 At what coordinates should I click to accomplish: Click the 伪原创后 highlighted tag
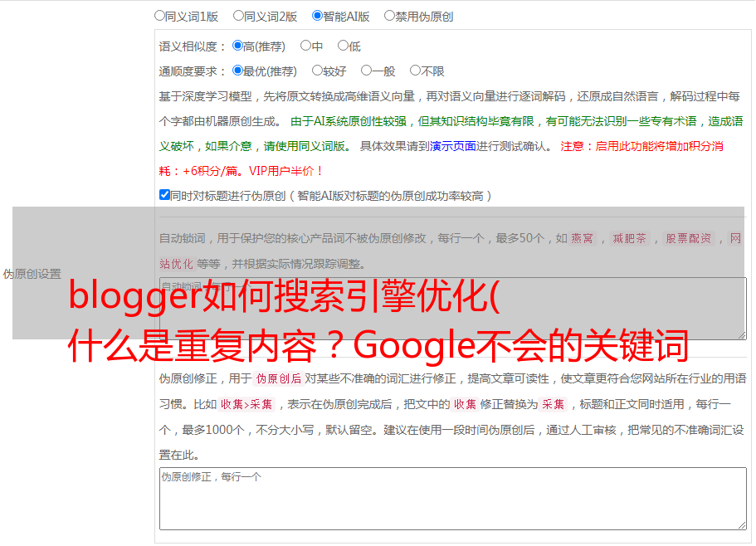[x=279, y=378]
